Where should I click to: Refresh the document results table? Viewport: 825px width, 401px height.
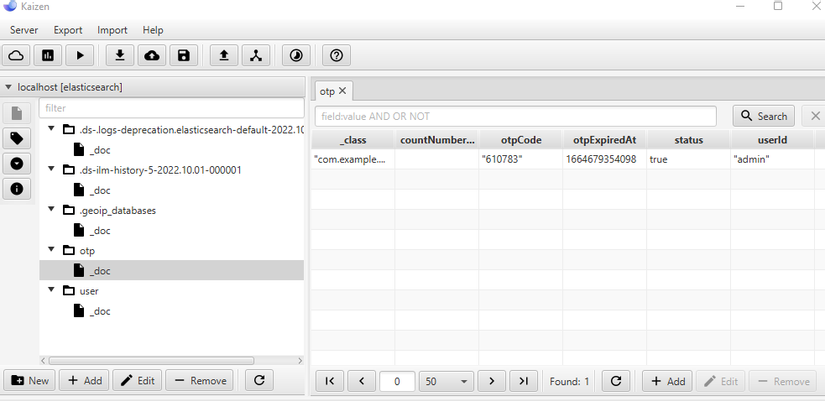(x=616, y=381)
